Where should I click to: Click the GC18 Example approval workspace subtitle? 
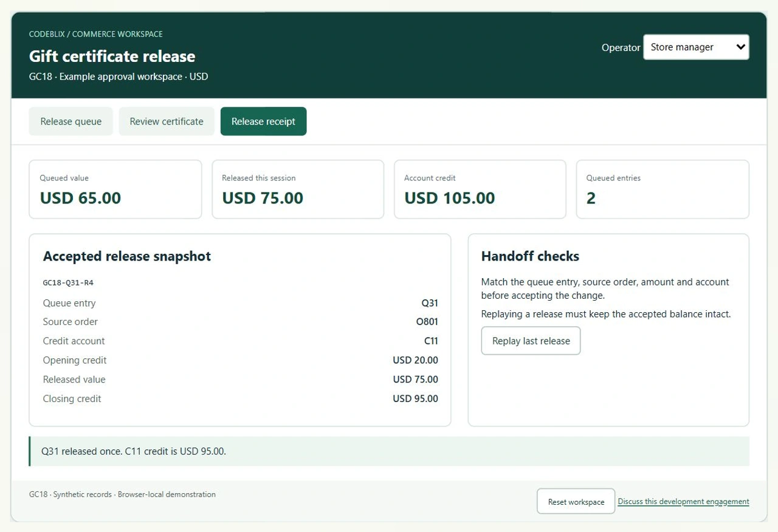(119, 77)
